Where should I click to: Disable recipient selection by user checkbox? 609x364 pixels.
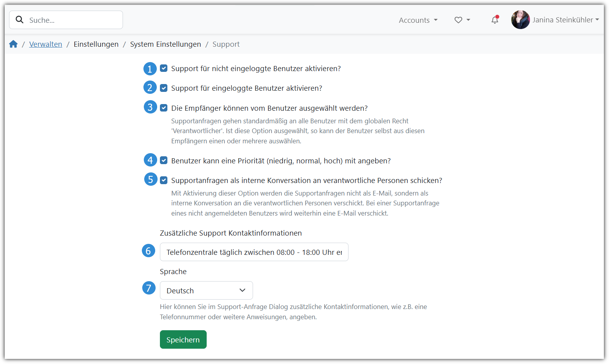tap(164, 108)
